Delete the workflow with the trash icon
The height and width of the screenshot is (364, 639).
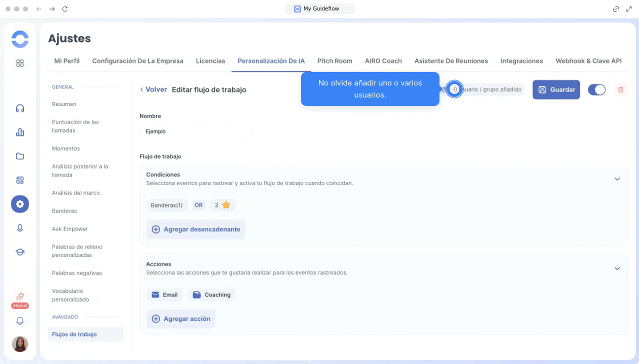tap(620, 89)
